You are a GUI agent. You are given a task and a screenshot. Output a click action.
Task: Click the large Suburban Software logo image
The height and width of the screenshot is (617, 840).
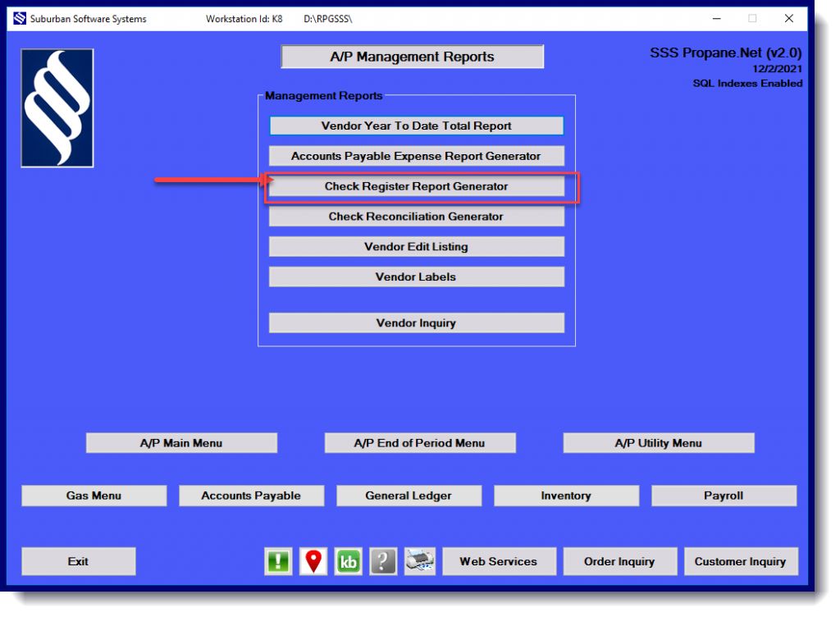click(57, 108)
